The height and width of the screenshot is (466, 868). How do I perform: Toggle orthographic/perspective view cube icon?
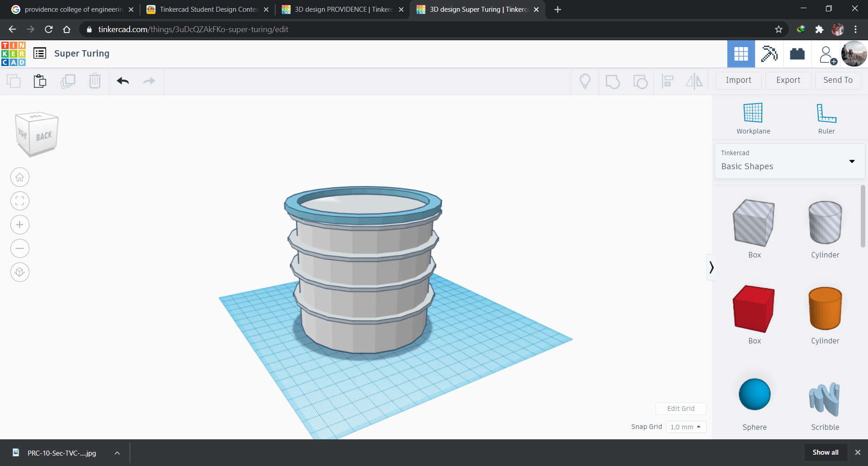20,272
